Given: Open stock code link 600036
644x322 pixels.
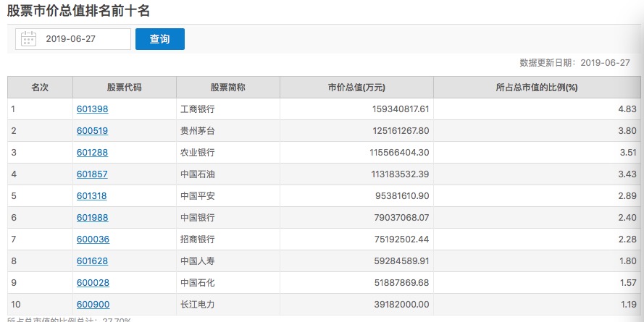Looking at the screenshot, I should coord(93,239).
